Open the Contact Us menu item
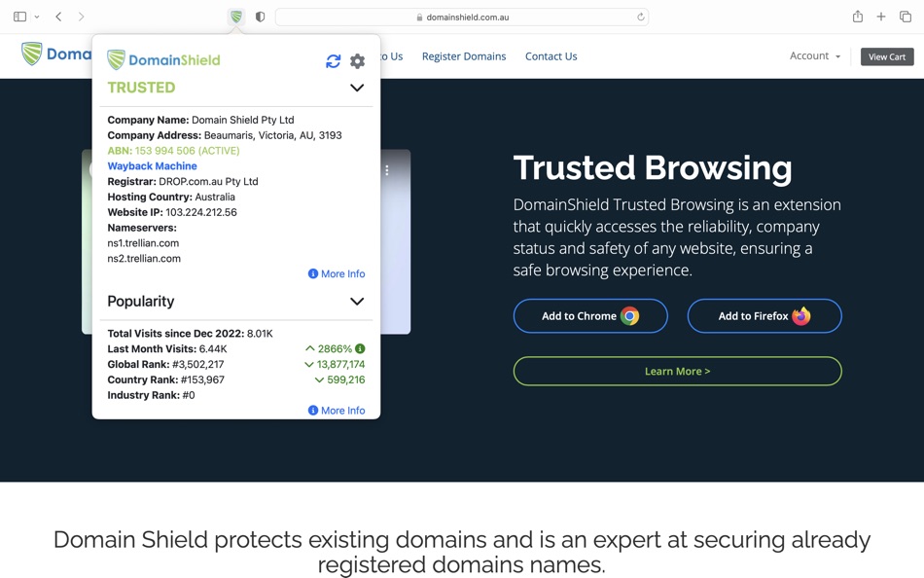Viewport: 924px width, 578px height. (x=551, y=56)
